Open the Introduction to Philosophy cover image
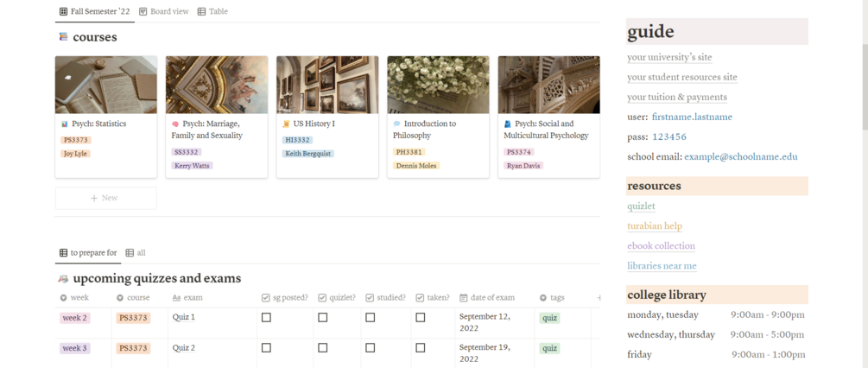The height and width of the screenshot is (368, 868). [438, 85]
